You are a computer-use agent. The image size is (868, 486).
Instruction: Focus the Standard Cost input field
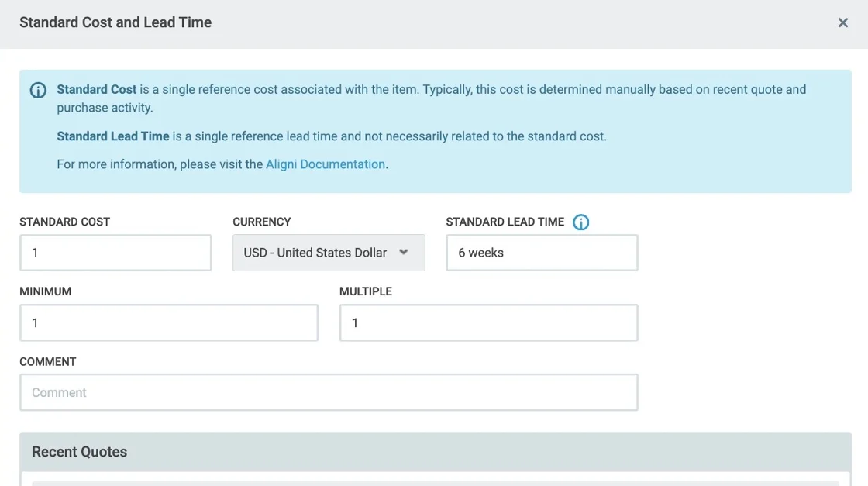pyautogui.click(x=115, y=253)
